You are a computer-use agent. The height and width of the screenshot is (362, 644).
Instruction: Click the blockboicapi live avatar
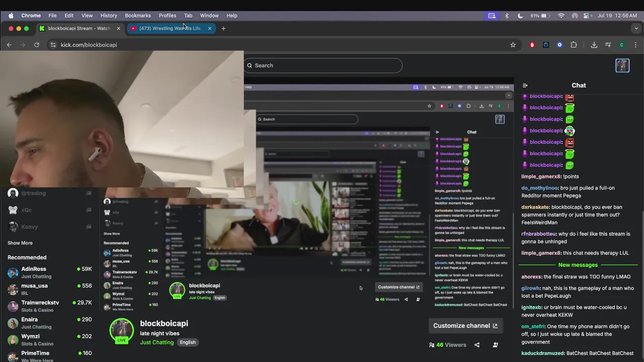122,331
